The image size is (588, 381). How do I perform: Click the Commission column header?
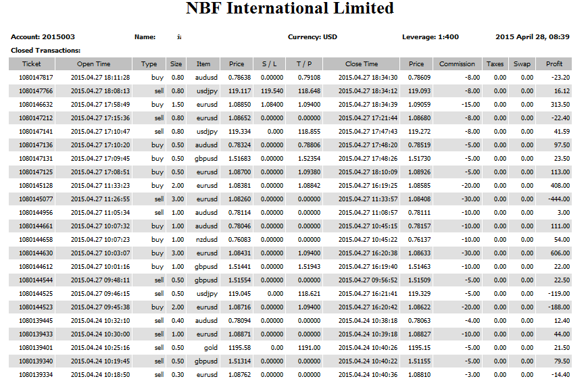pyautogui.click(x=457, y=63)
